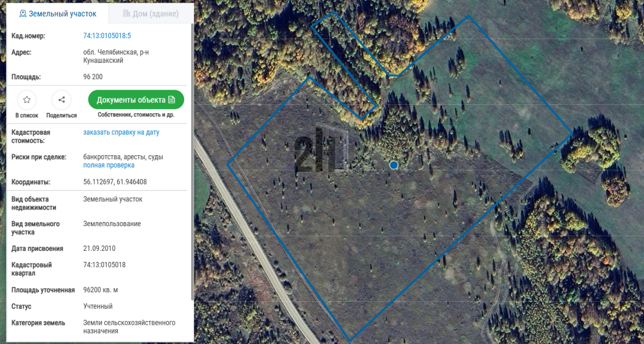Click the info panel scrollbar
This screenshot has height=344, width=644.
click(x=192, y=161)
